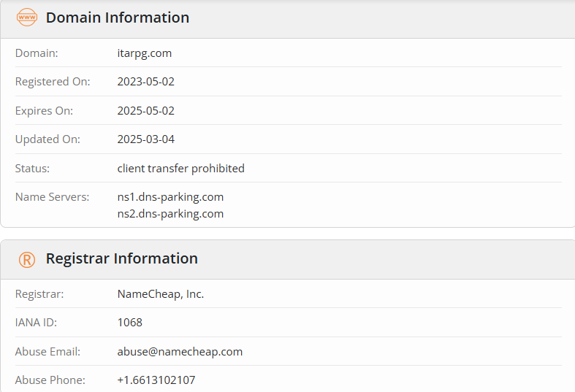Click the Domain Information heading
Screen dimensions: 575x392
click(117, 18)
